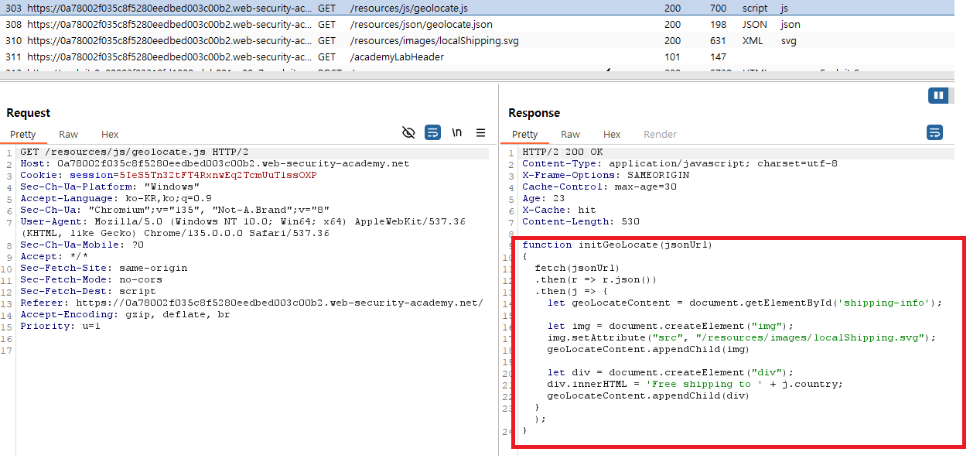The width and height of the screenshot is (980, 469).
Task: Open the Request panel hamburger menu
Action: click(480, 133)
